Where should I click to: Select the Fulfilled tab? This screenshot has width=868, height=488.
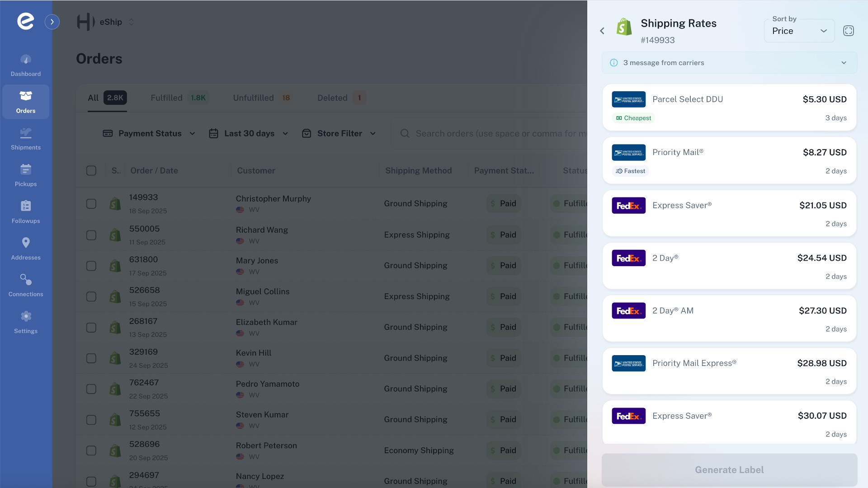(x=166, y=98)
